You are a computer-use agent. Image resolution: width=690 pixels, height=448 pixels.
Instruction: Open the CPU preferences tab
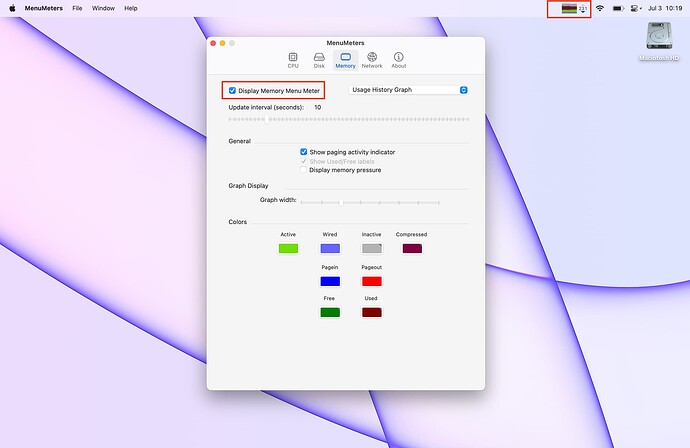tap(293, 60)
